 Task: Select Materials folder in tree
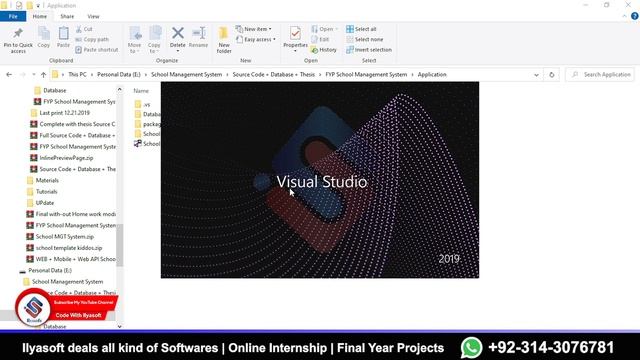tap(42, 180)
